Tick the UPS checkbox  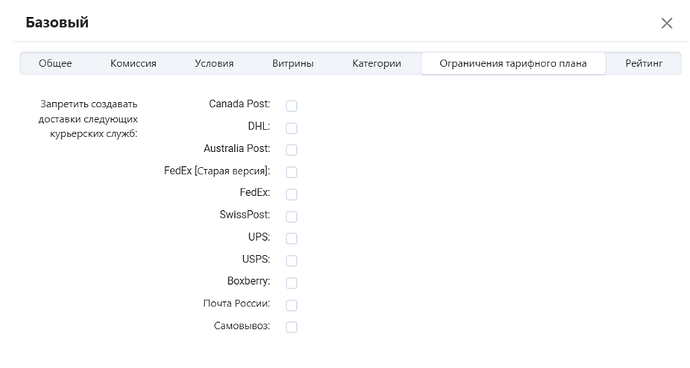pos(291,239)
